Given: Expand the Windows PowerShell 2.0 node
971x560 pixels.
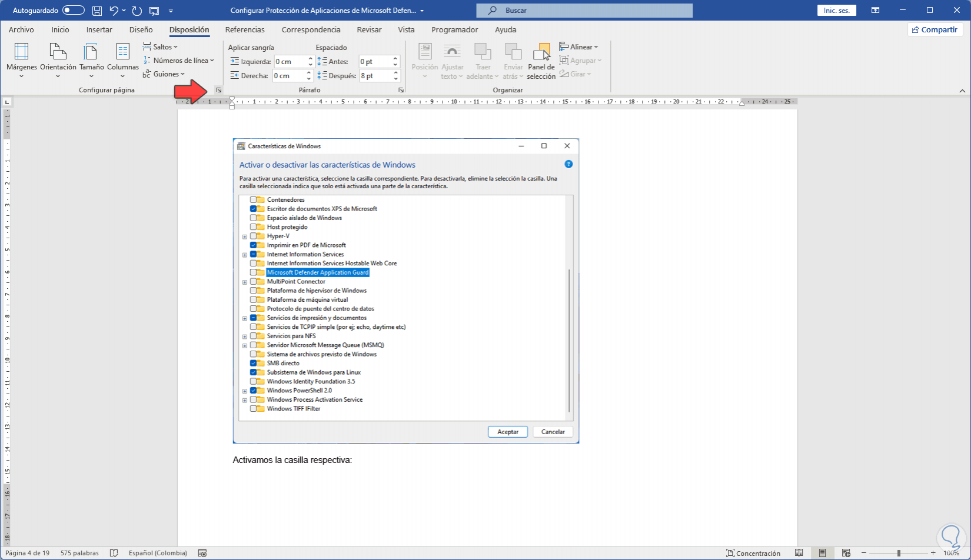Looking at the screenshot, I should click(245, 391).
